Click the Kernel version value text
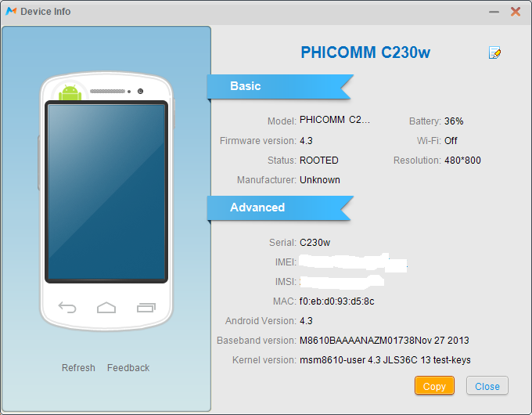Image resolution: width=532 pixels, height=415 pixels. (385, 360)
